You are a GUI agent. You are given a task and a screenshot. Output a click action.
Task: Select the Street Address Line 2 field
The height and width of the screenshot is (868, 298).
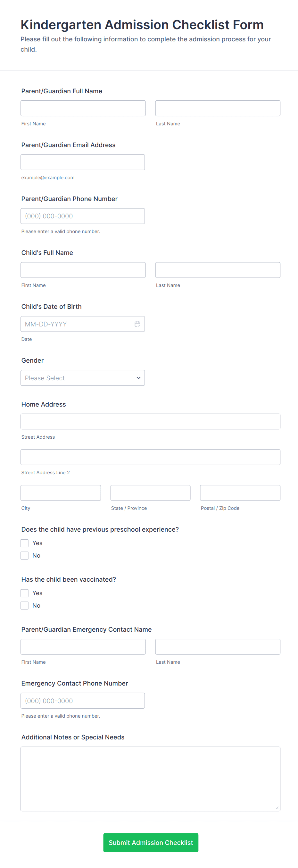[151, 457]
